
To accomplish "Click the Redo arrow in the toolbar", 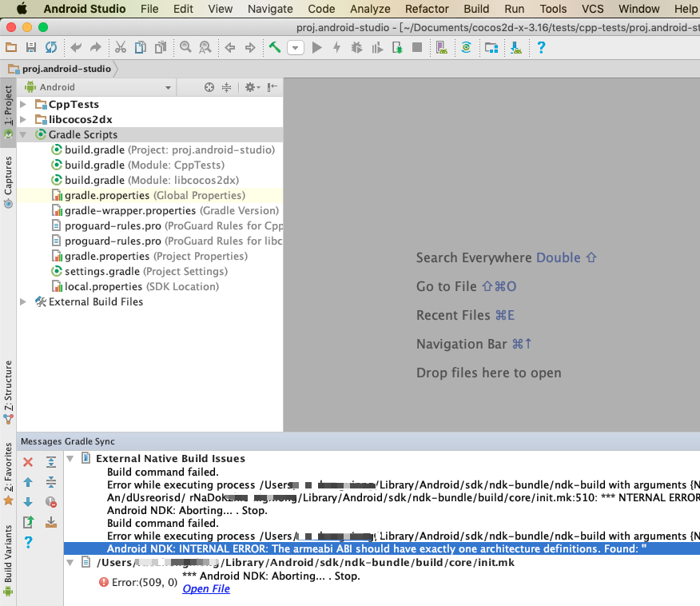I will tap(96, 47).
